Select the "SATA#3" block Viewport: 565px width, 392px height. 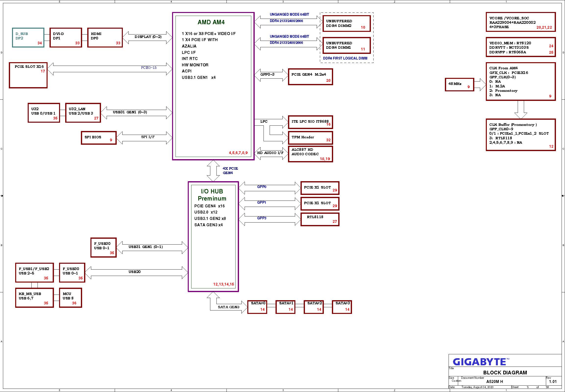coord(342,307)
